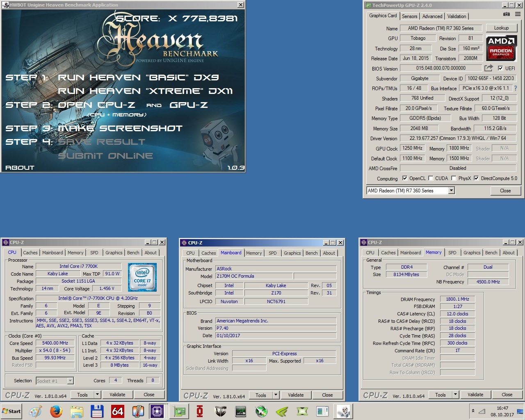Toggle the DirectCompute 5.0 checkbox
This screenshot has height=420, width=525.
coord(476,178)
